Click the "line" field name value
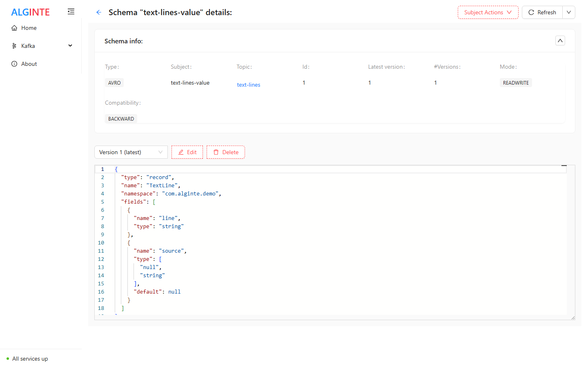The height and width of the screenshot is (368, 588). 168,218
